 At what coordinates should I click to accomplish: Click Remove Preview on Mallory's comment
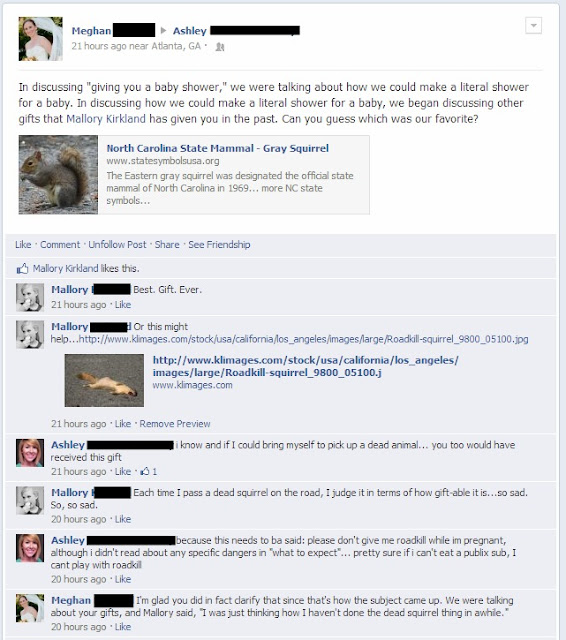[x=175, y=424]
